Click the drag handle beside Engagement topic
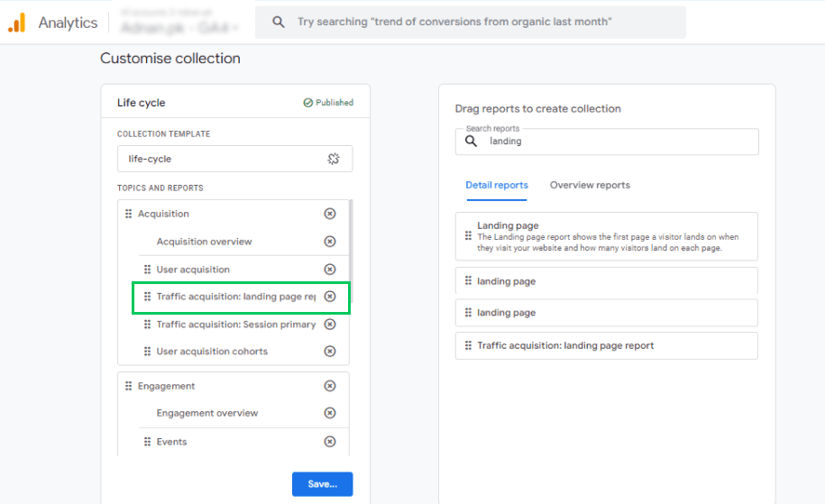The height and width of the screenshot is (504, 825). (x=128, y=386)
